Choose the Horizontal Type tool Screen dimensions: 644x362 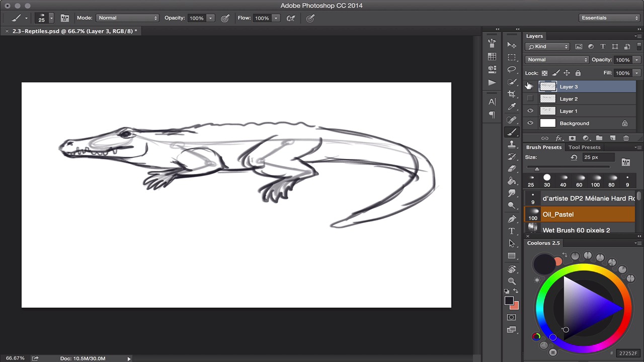point(512,231)
